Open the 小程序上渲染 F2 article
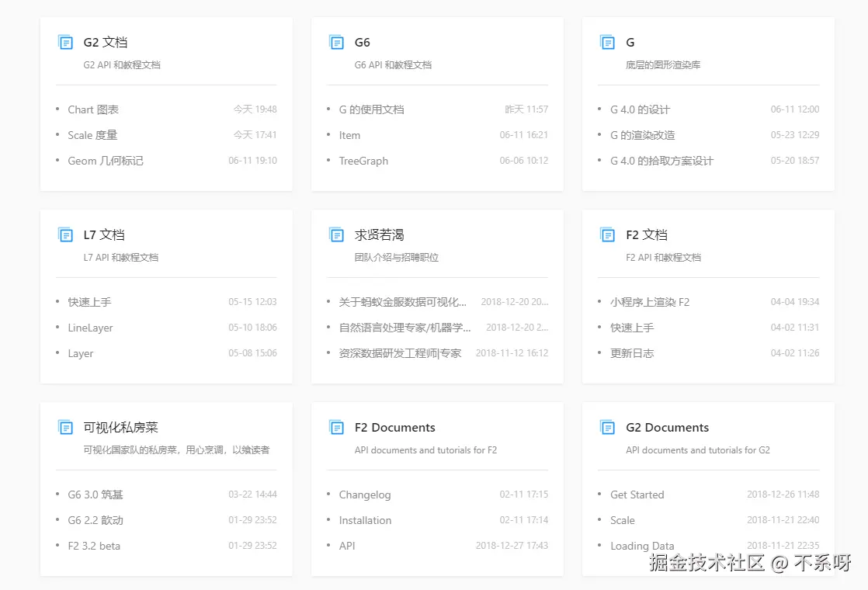The image size is (868, 590). click(649, 302)
